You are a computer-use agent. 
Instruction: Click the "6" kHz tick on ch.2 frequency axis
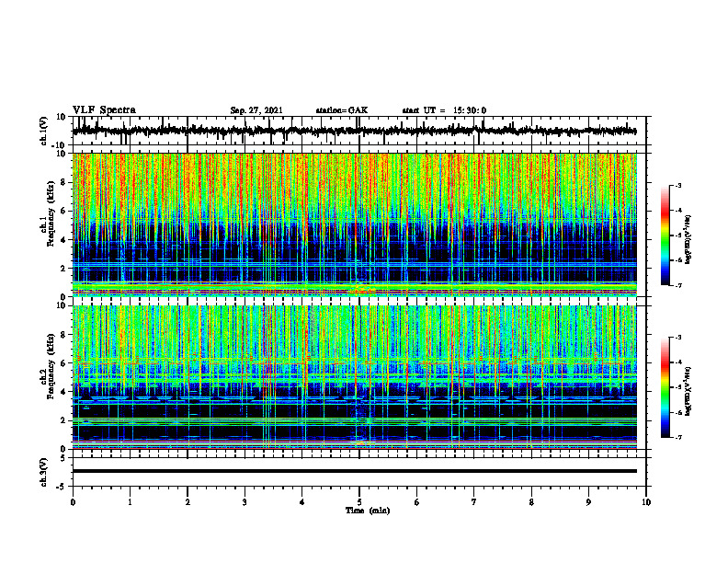pos(63,363)
